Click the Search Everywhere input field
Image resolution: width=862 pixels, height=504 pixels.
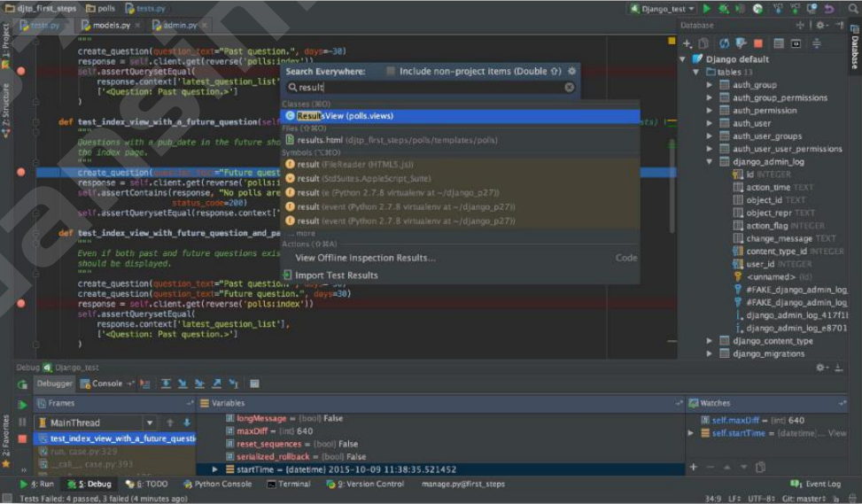pos(431,87)
